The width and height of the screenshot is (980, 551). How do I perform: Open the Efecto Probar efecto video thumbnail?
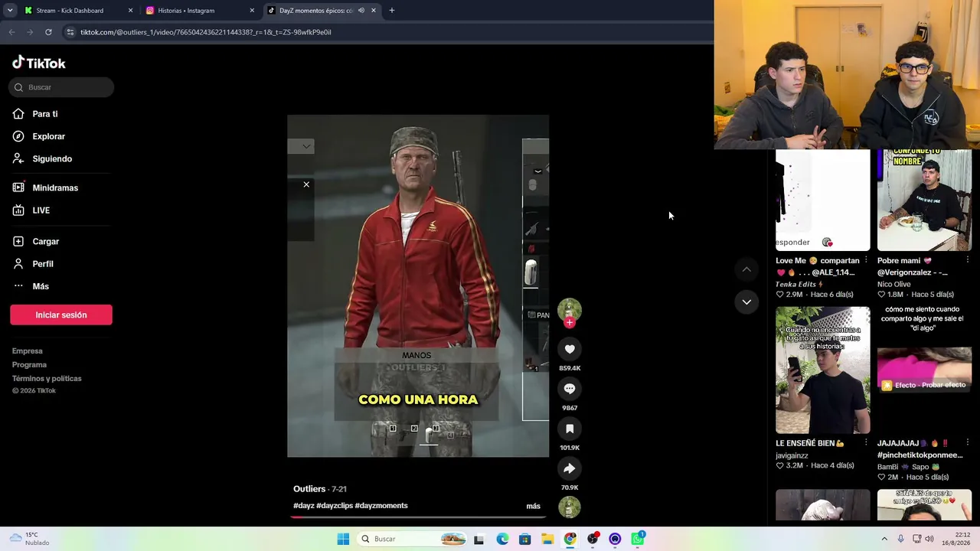pos(924,370)
